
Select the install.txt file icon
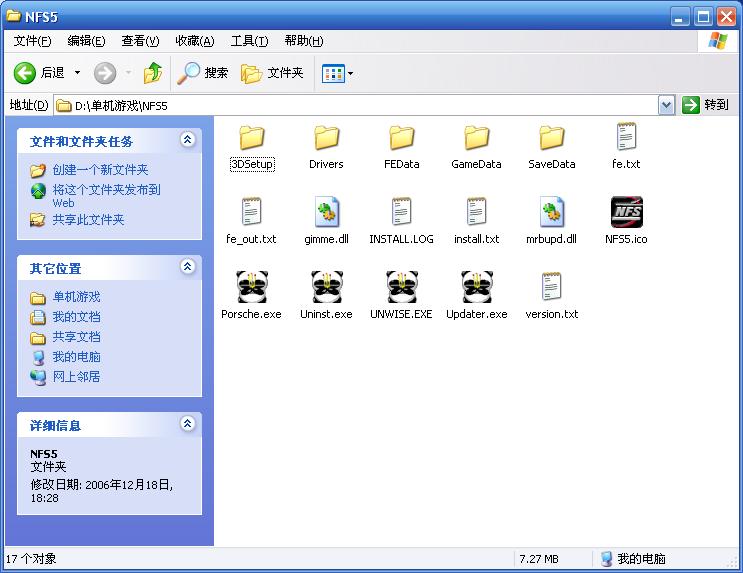[476, 211]
